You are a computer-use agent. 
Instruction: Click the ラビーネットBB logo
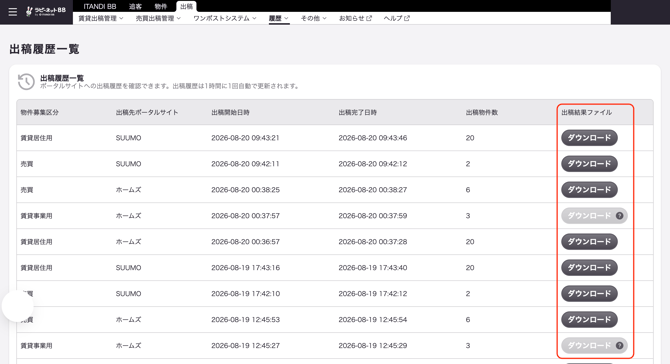pos(45,11)
